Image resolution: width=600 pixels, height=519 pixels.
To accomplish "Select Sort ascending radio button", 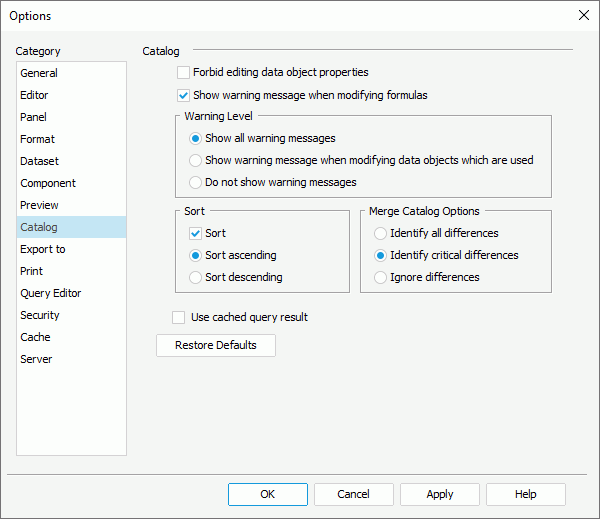I will tap(195, 255).
